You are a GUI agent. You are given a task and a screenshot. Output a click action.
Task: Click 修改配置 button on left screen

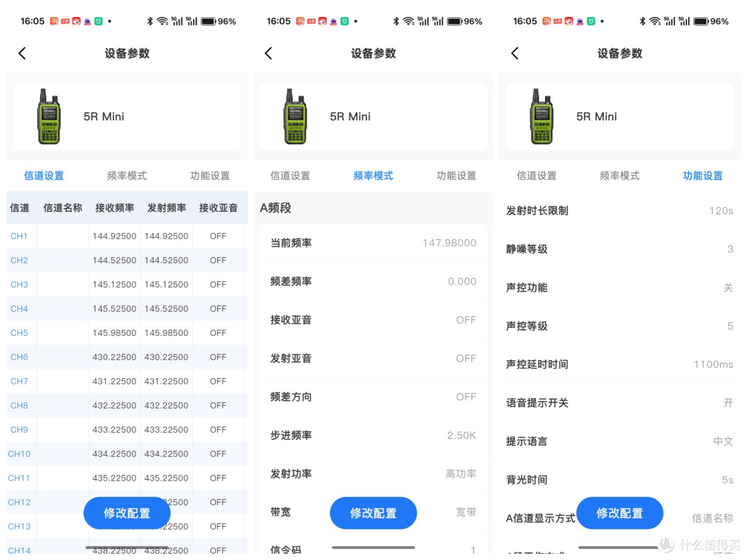point(127,513)
